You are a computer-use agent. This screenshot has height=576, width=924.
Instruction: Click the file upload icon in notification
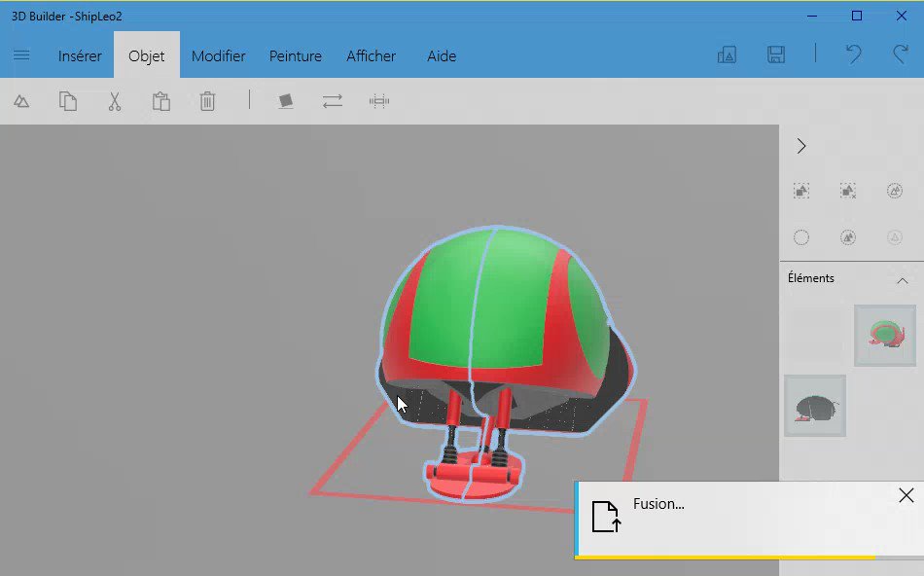(606, 517)
